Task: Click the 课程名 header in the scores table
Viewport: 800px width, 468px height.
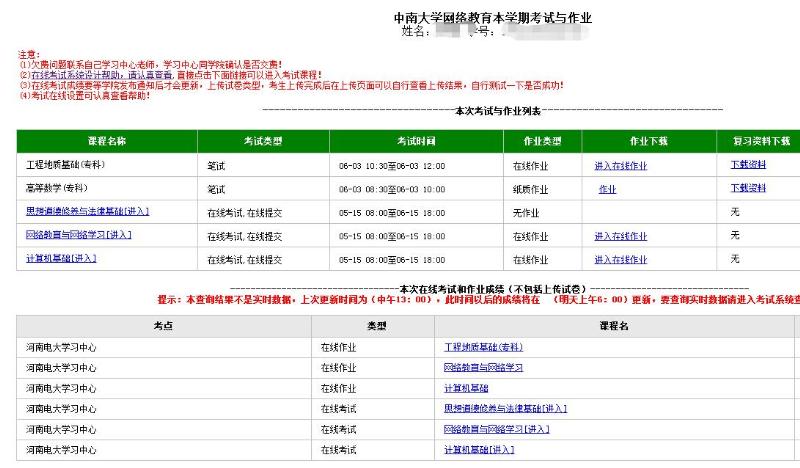Action: [x=614, y=326]
